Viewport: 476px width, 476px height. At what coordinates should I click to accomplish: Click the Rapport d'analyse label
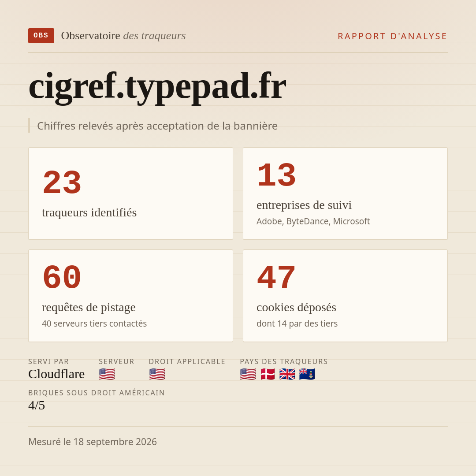click(x=393, y=36)
